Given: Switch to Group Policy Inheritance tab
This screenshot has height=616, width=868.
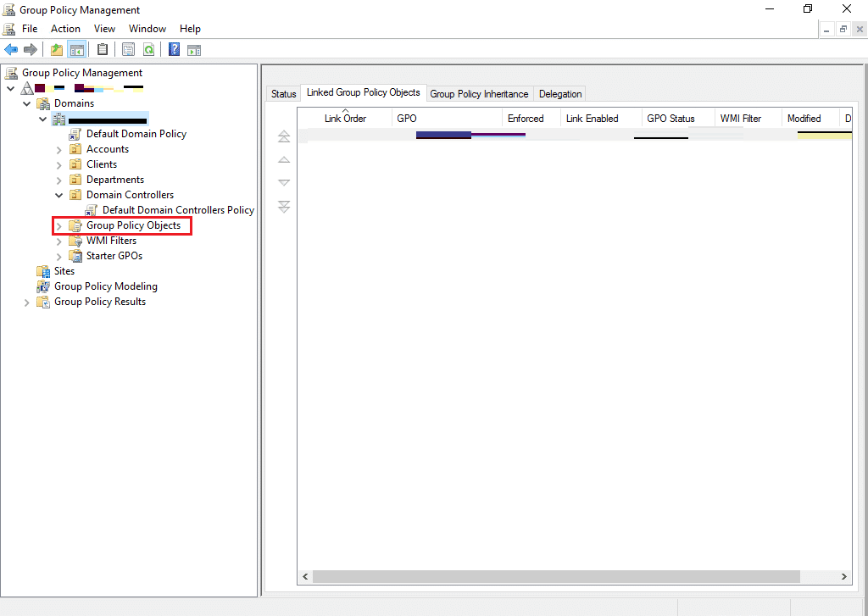Looking at the screenshot, I should pyautogui.click(x=480, y=94).
